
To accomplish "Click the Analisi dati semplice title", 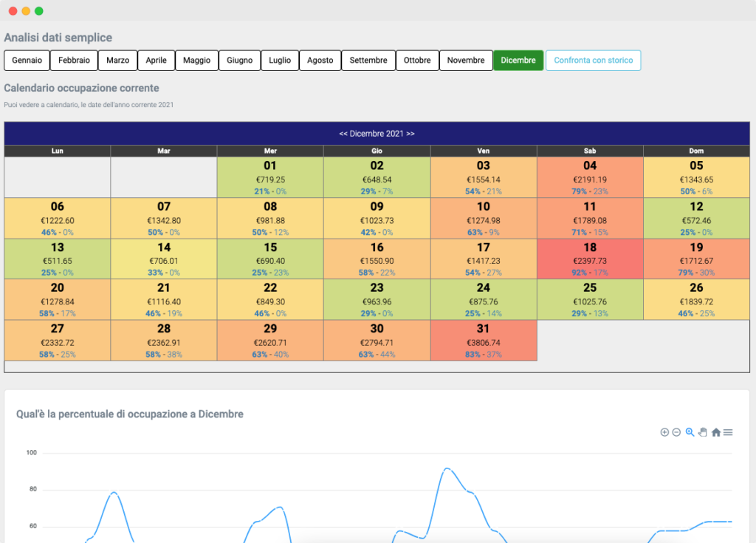I will pyautogui.click(x=58, y=38).
